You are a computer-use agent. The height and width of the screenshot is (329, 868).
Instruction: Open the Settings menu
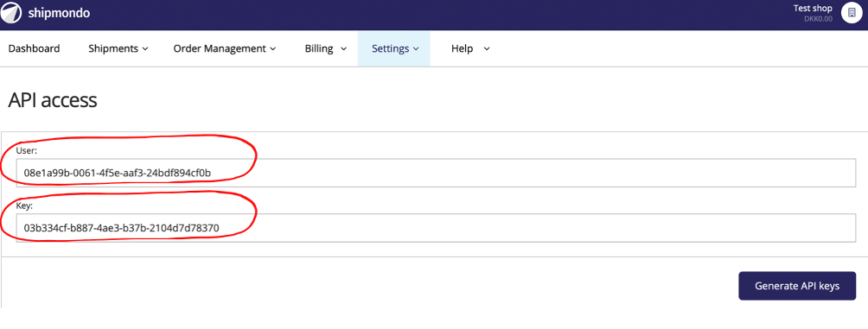pyautogui.click(x=393, y=48)
